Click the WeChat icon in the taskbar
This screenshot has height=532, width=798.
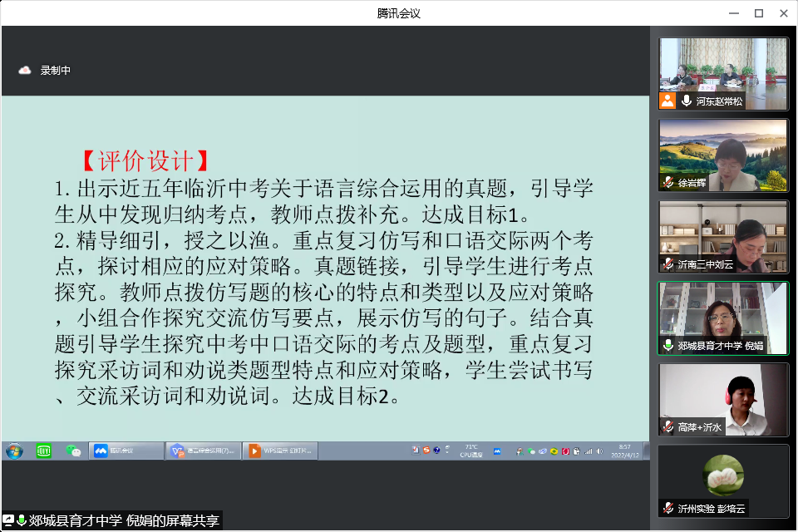point(74,451)
